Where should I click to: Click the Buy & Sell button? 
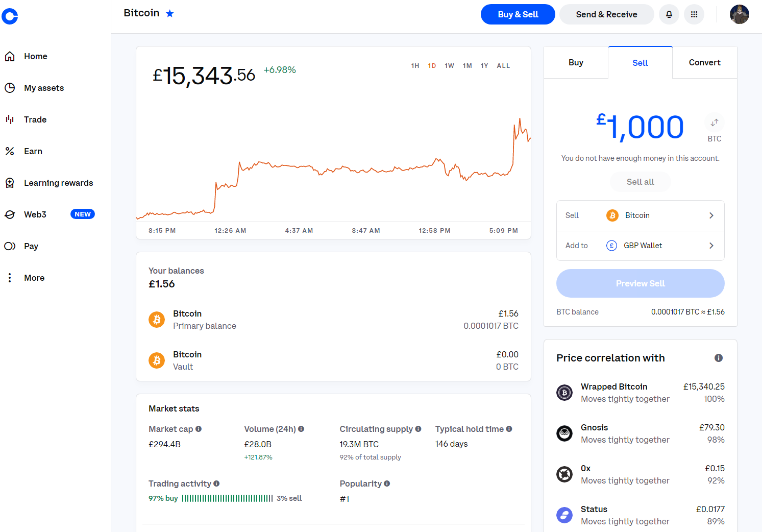(518, 14)
